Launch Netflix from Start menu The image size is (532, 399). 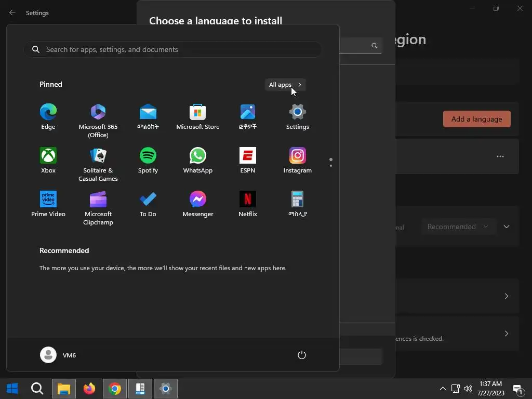click(x=248, y=204)
